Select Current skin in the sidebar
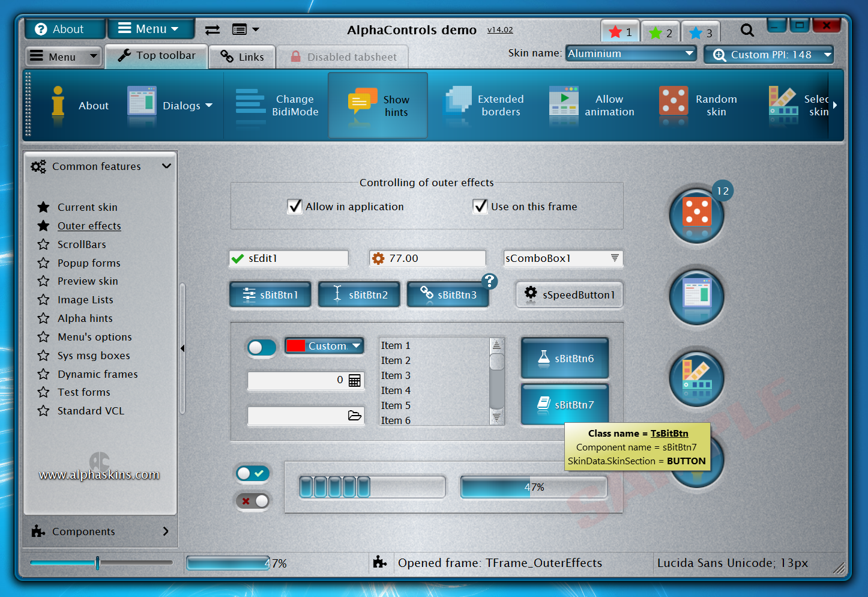The image size is (868, 597). pos(87,207)
